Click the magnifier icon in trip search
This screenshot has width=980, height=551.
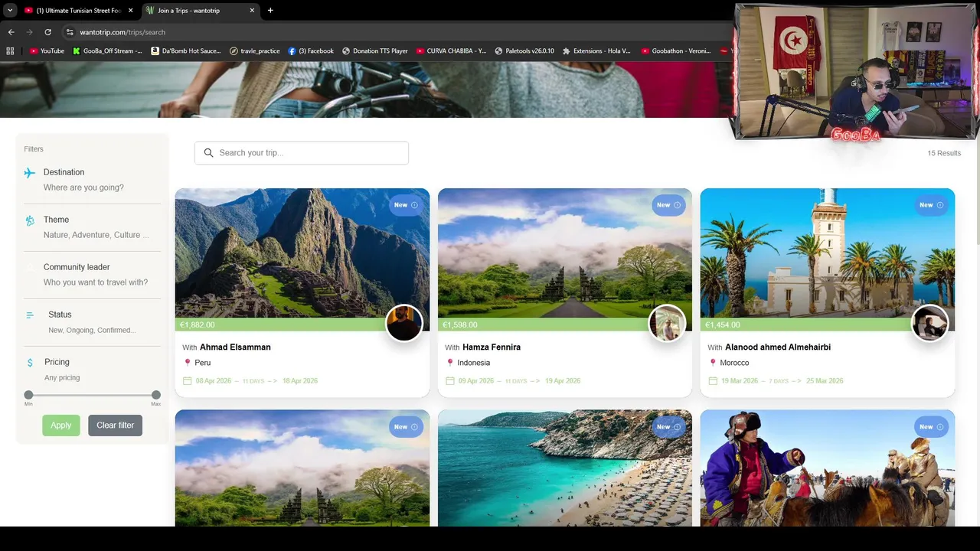point(208,153)
